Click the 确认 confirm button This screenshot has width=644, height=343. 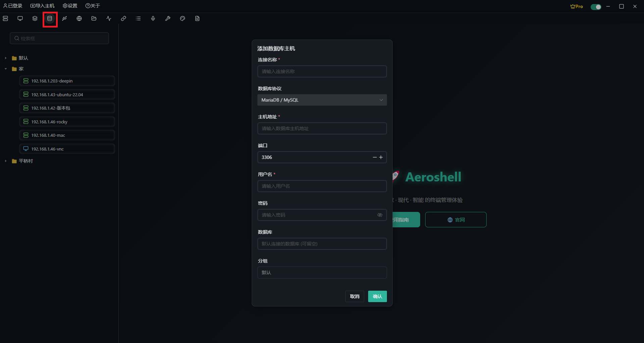point(377,296)
